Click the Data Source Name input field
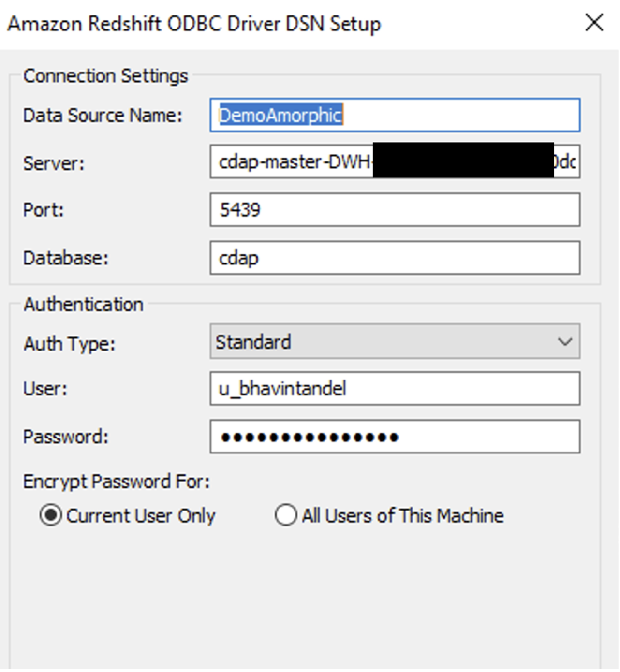 (395, 115)
